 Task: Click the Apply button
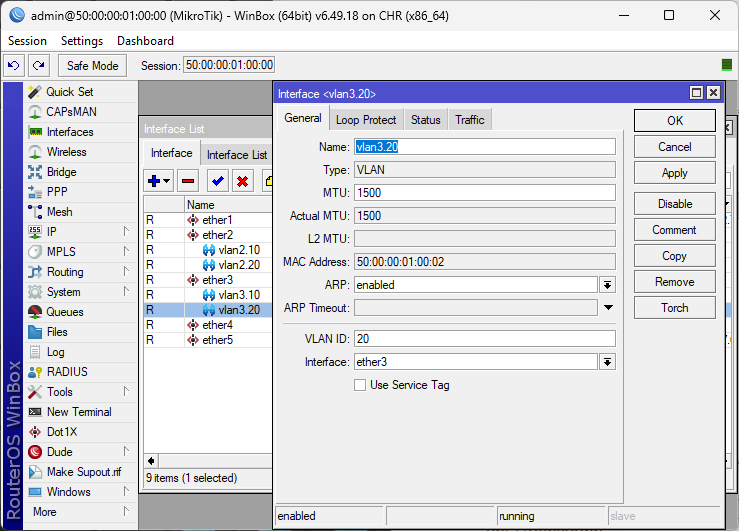tap(674, 173)
